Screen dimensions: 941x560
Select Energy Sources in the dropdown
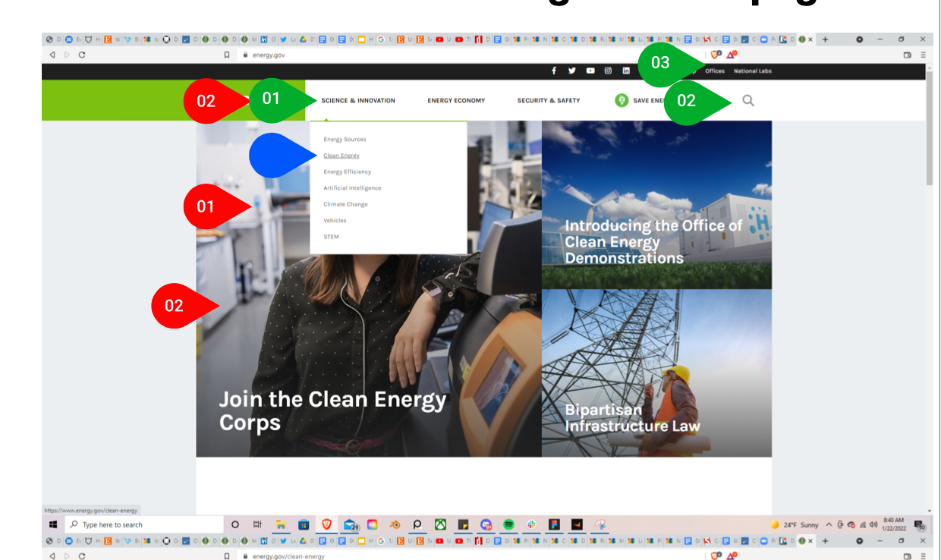[x=345, y=140]
